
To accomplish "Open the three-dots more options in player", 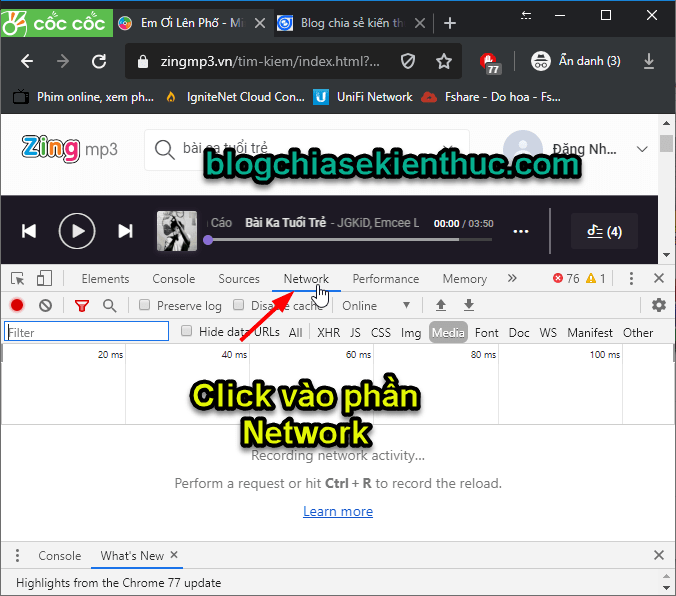I will pyautogui.click(x=521, y=232).
